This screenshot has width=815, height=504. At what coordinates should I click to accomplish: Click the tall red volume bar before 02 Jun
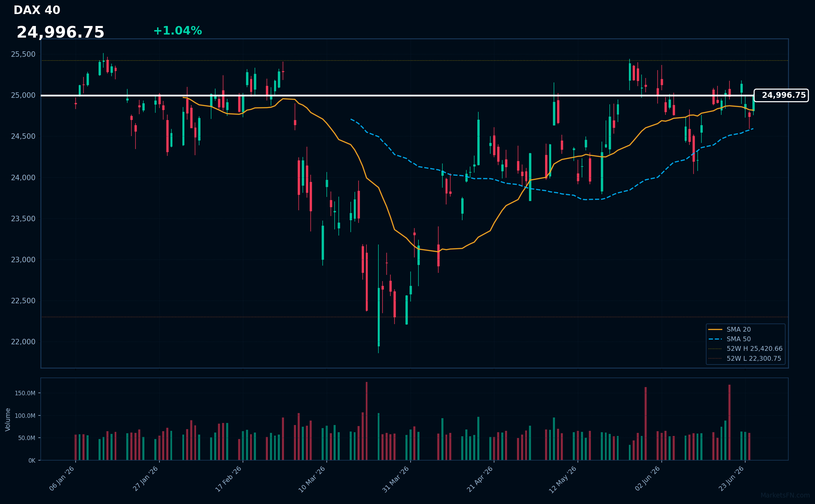pyautogui.click(x=646, y=424)
